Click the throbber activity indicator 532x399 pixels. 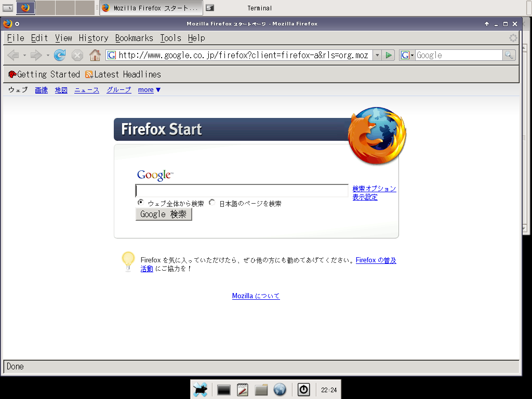513,38
